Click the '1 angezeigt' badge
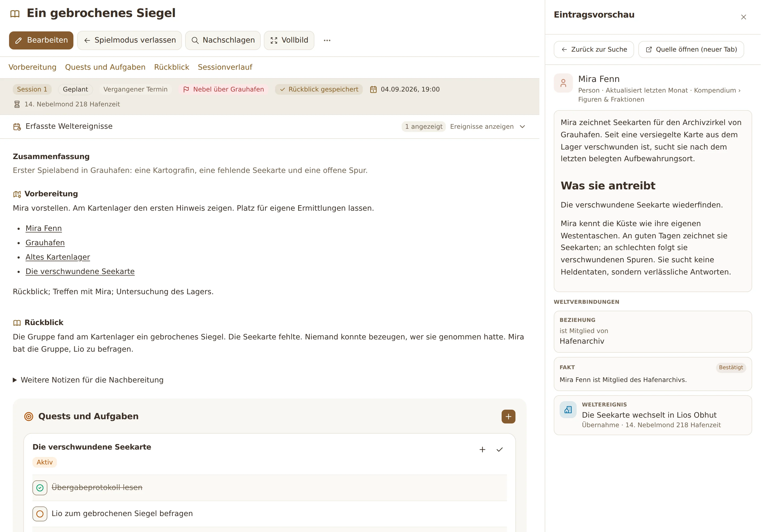766x532 pixels. [x=424, y=127]
